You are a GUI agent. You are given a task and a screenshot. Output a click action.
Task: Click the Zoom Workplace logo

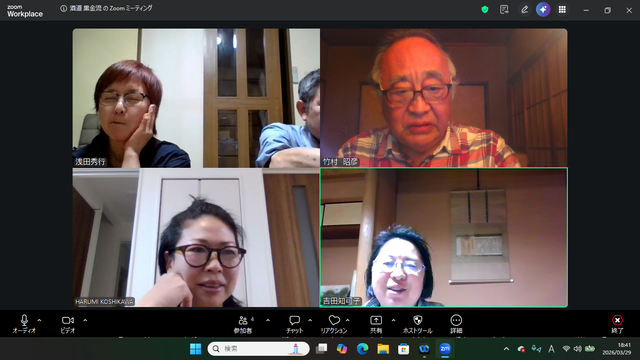pos(24,11)
